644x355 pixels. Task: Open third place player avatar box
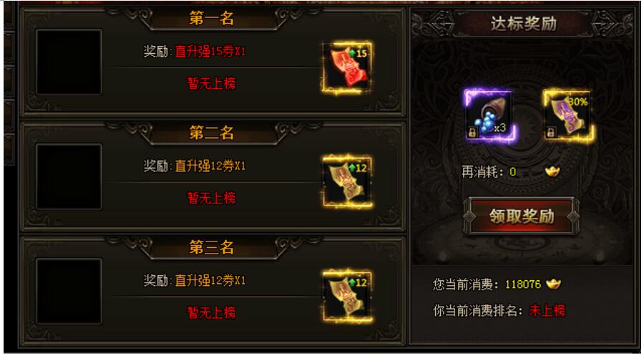point(69,291)
